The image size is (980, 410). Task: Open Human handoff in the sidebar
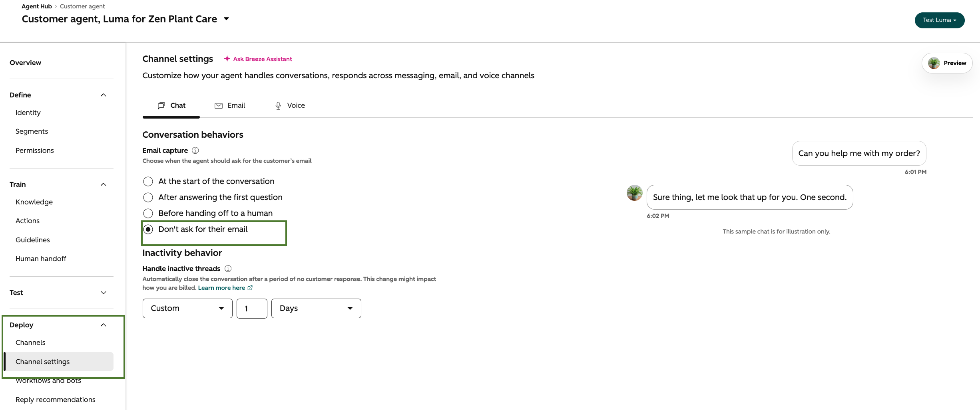click(x=41, y=259)
